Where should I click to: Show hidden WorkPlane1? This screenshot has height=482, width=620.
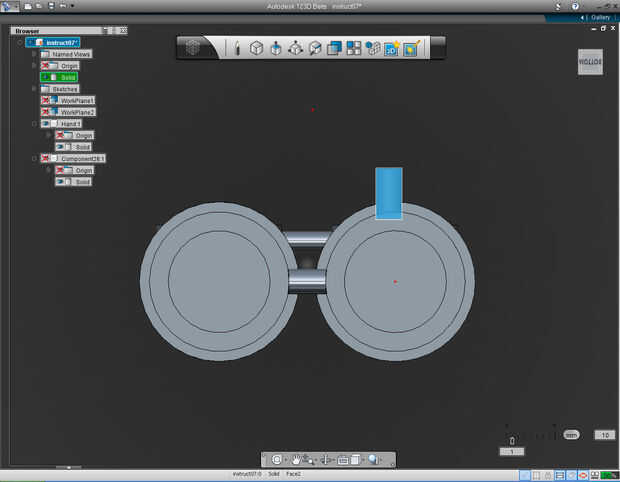point(45,100)
